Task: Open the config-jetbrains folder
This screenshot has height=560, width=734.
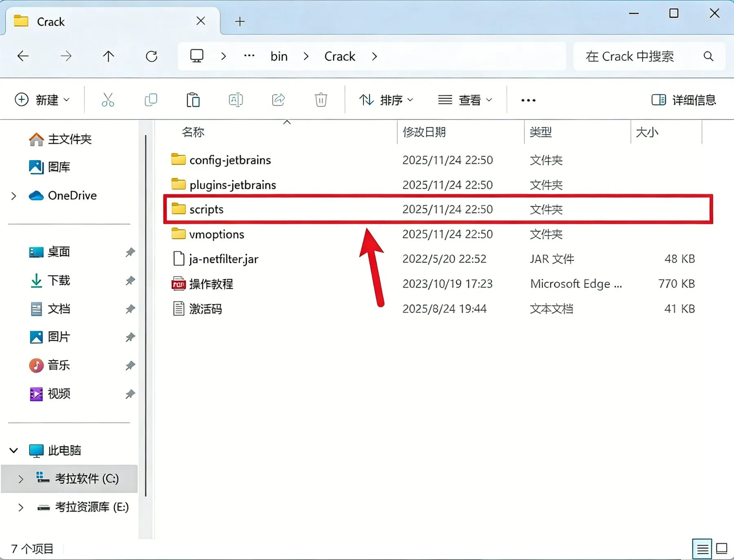Action: (221, 160)
